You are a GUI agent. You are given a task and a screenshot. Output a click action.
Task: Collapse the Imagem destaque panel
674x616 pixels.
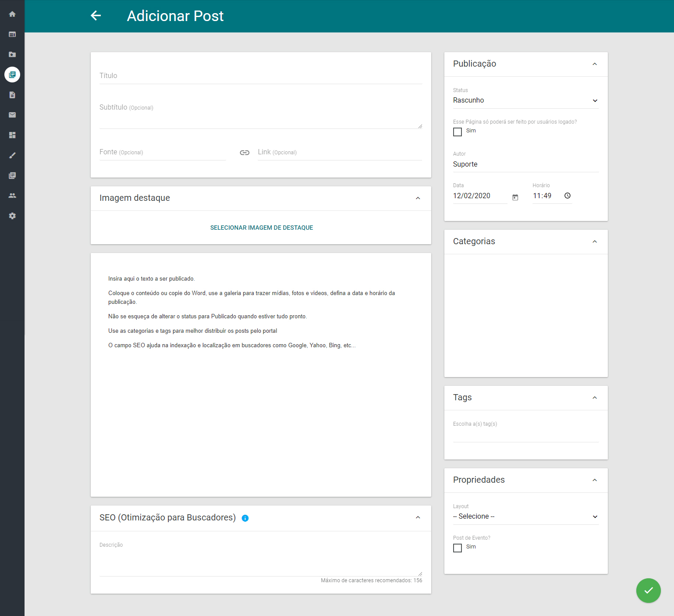(418, 198)
